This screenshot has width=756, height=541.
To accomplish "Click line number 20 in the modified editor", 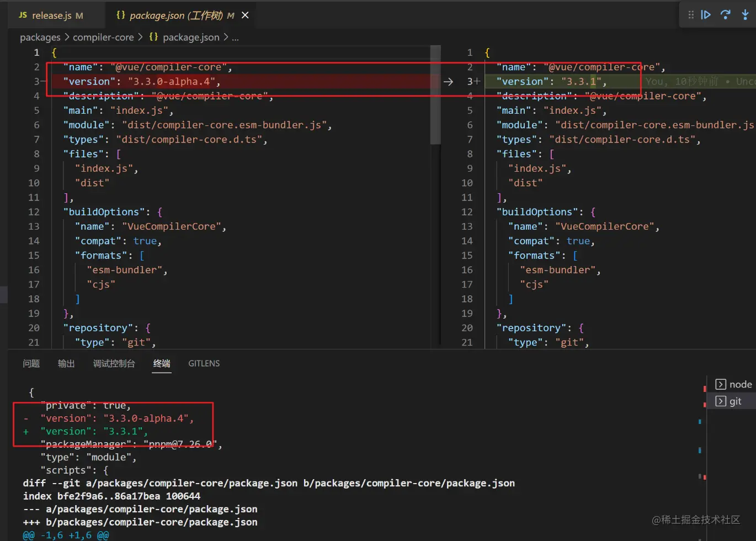I will click(467, 328).
